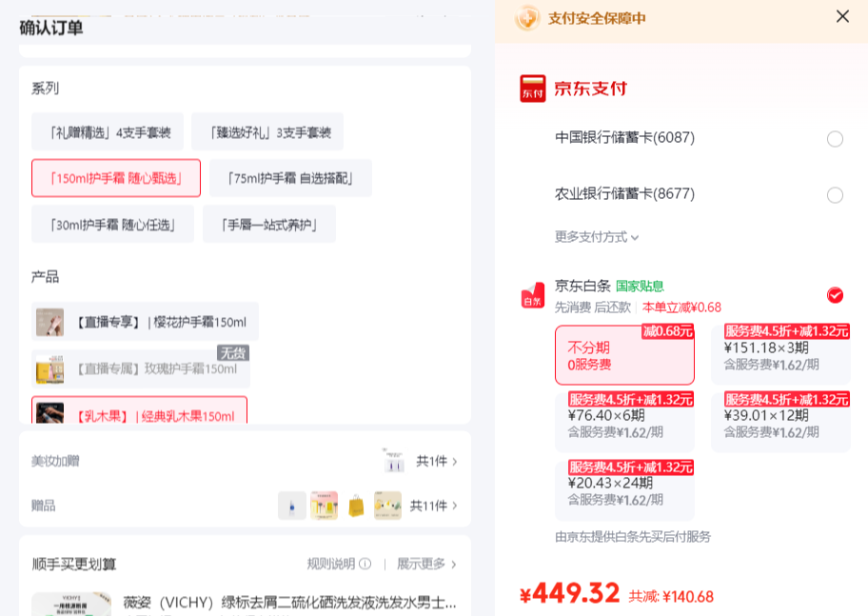Click 本单立减¥0.68 promo text

point(681,308)
